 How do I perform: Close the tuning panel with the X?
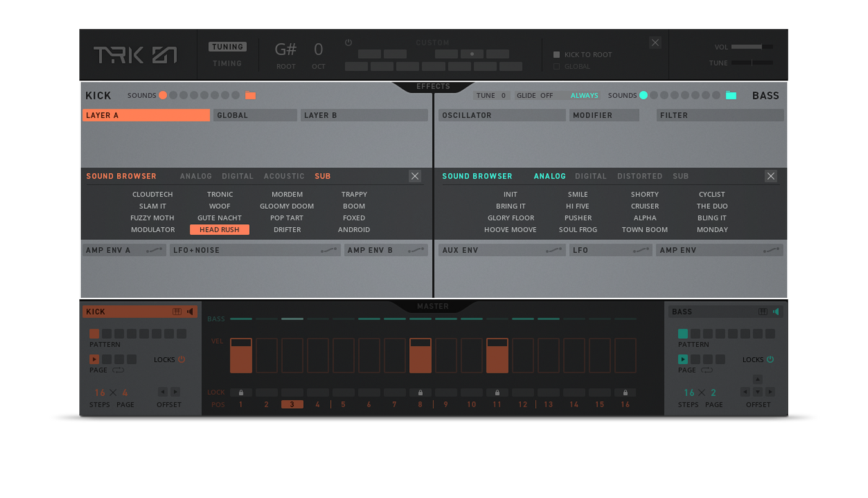coord(655,43)
